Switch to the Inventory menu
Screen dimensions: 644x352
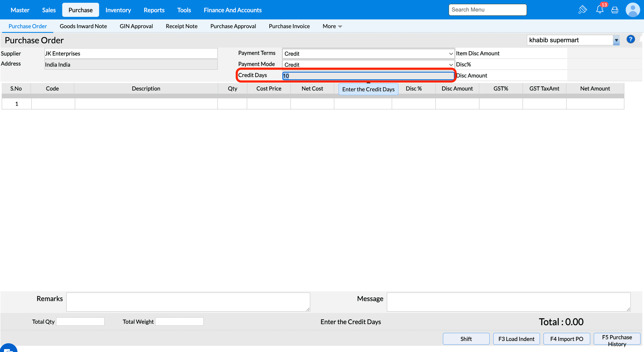point(118,10)
